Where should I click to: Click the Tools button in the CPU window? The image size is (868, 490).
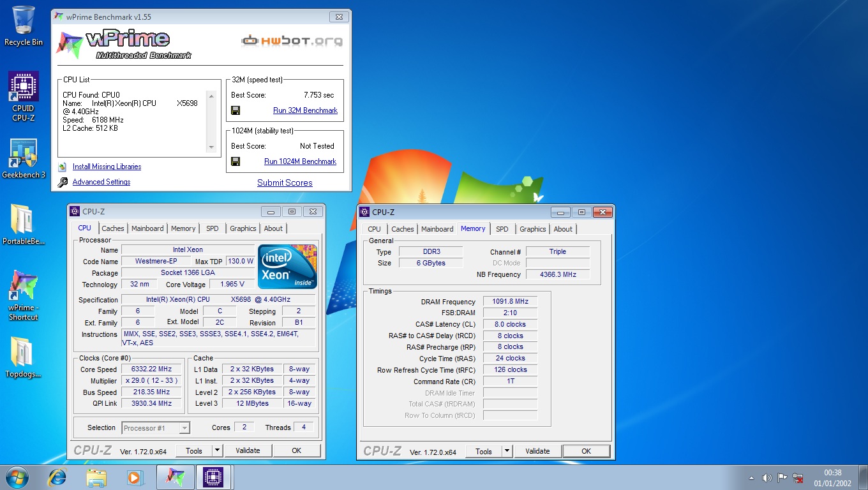(x=194, y=450)
